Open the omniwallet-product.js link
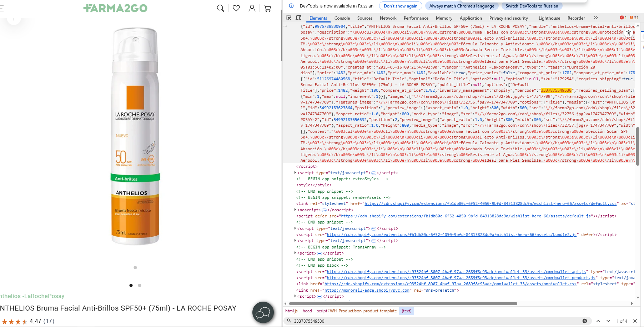This screenshot has height=327, width=644. [x=461, y=278]
